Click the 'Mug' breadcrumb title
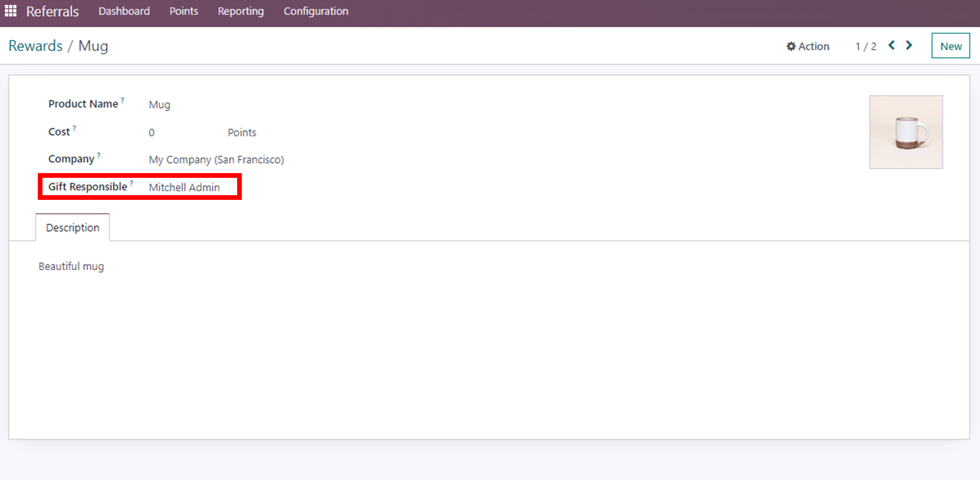The image size is (980, 480). point(93,46)
